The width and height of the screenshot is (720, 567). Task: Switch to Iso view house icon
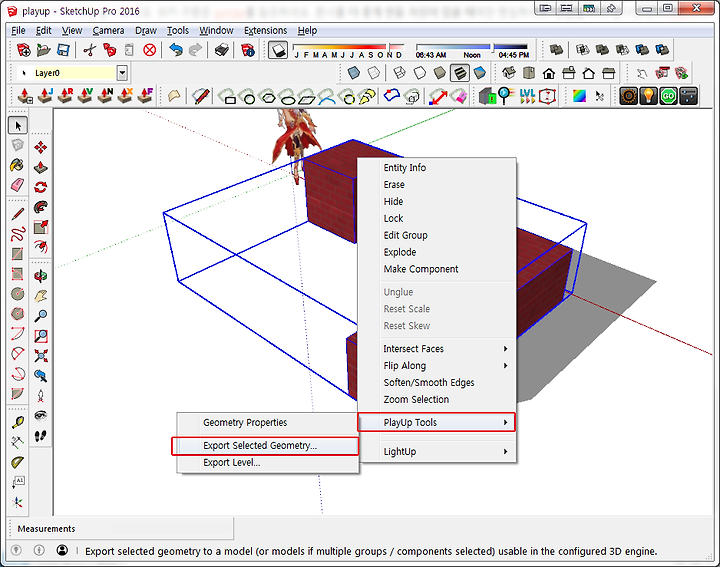[x=508, y=73]
